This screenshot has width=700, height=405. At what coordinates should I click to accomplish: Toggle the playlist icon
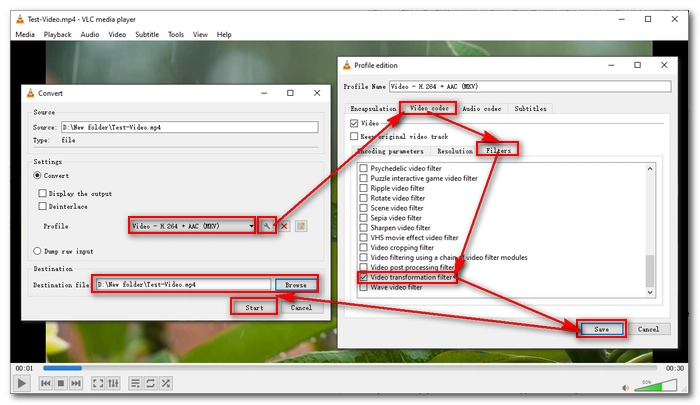point(135,383)
